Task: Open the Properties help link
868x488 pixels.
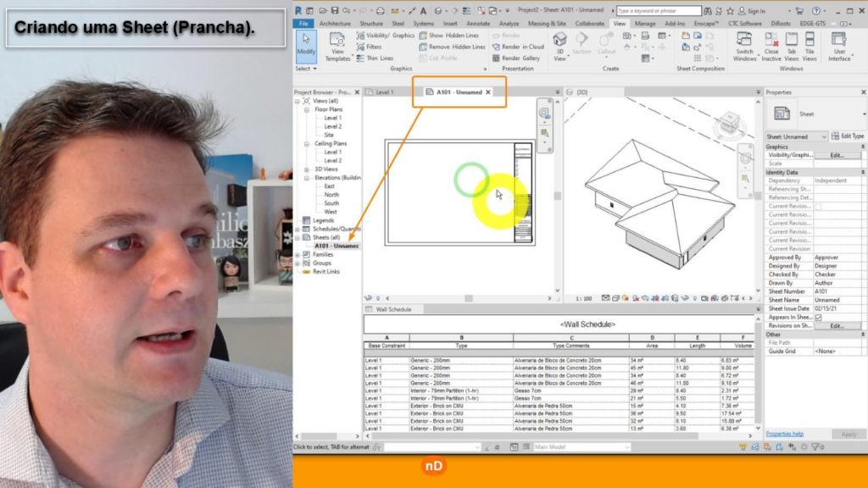Action: coord(784,434)
